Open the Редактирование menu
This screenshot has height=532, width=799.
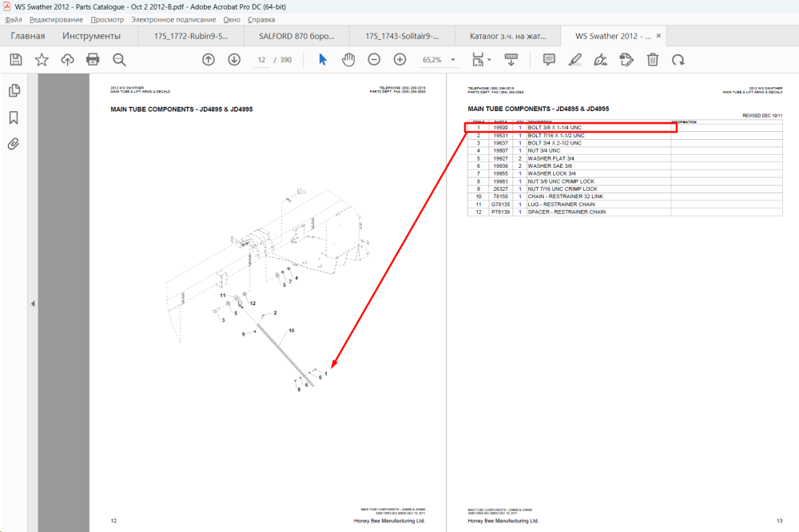coord(56,19)
